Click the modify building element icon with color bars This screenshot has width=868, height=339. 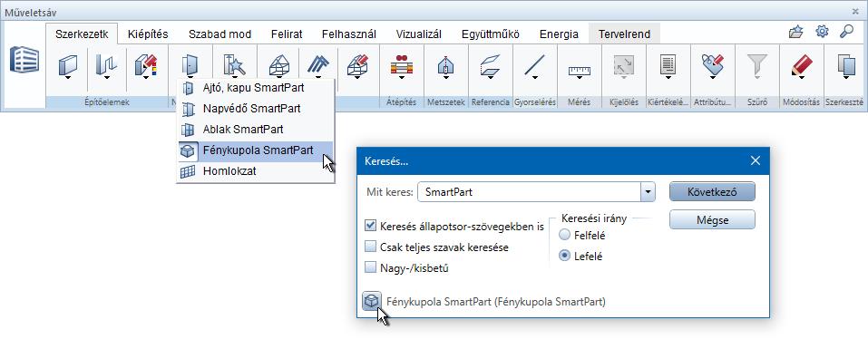pyautogui.click(x=147, y=66)
